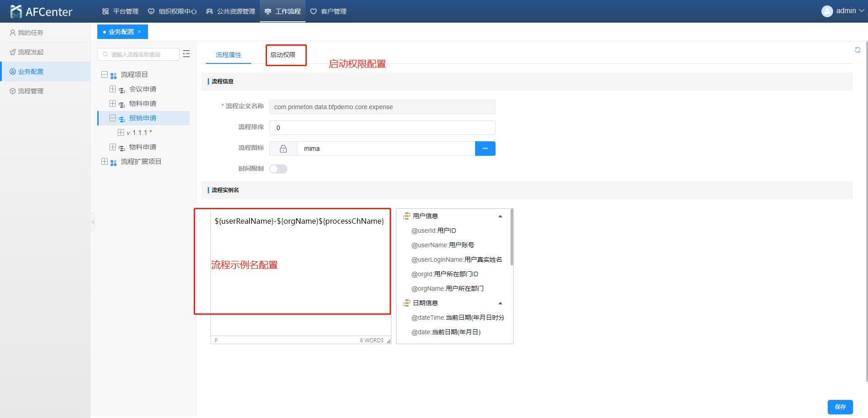Enable the 时间限制 toggle
This screenshot has height=418, width=868.
[278, 168]
